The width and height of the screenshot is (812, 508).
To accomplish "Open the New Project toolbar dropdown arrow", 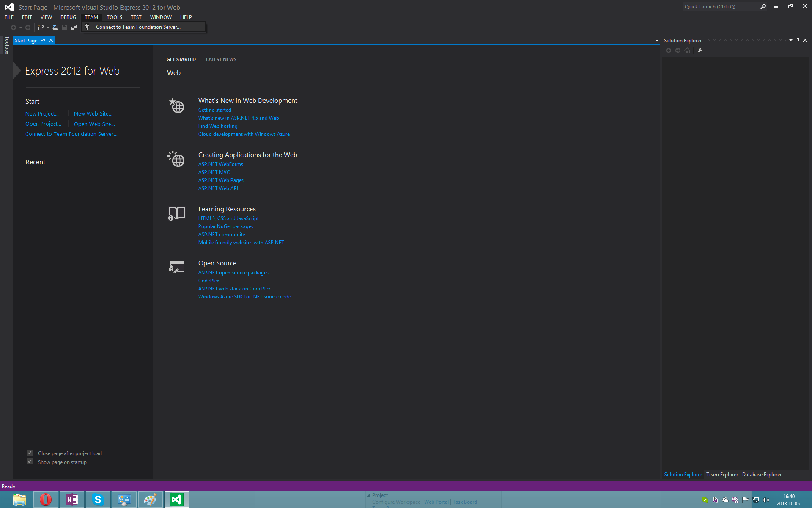I will pos(48,28).
